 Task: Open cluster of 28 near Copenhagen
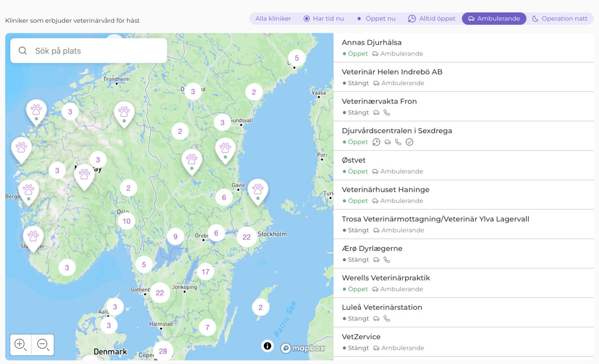pyautogui.click(x=163, y=351)
